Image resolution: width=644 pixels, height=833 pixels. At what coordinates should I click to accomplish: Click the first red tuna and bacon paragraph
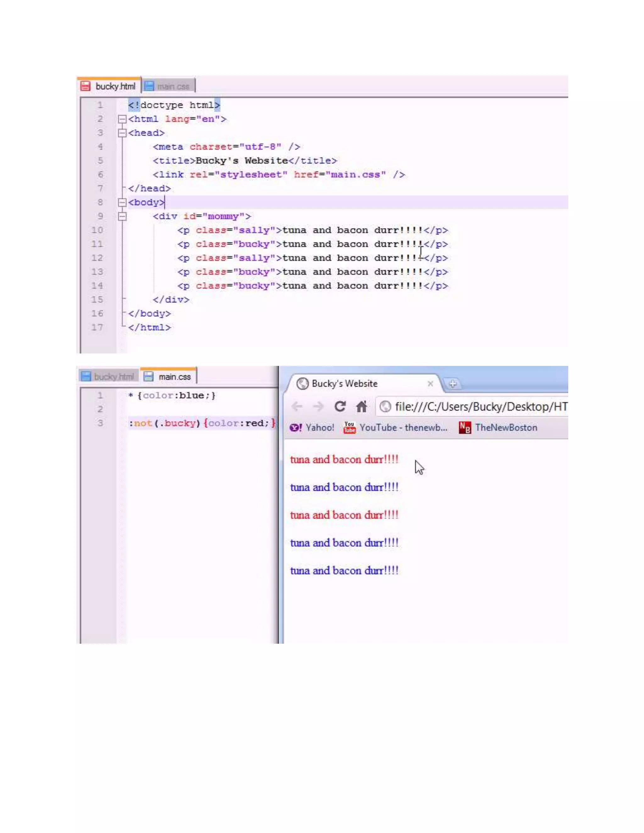coord(344,460)
